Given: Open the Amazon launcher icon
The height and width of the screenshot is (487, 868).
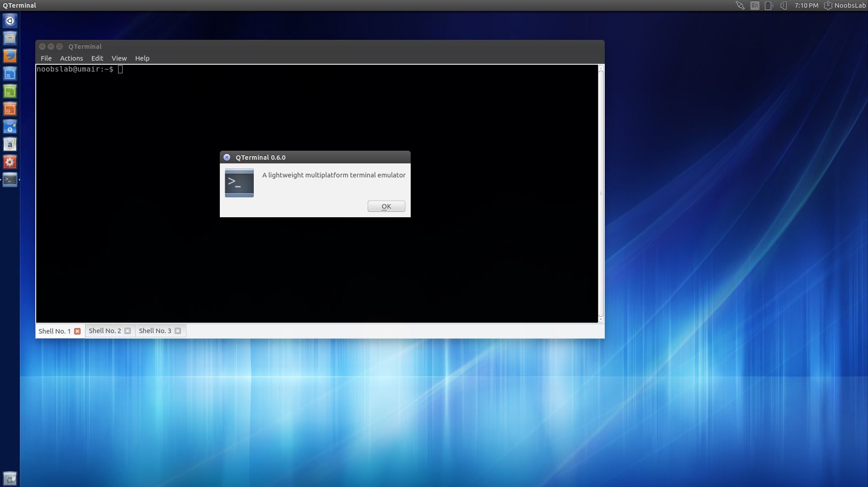Looking at the screenshot, I should tap(10, 144).
